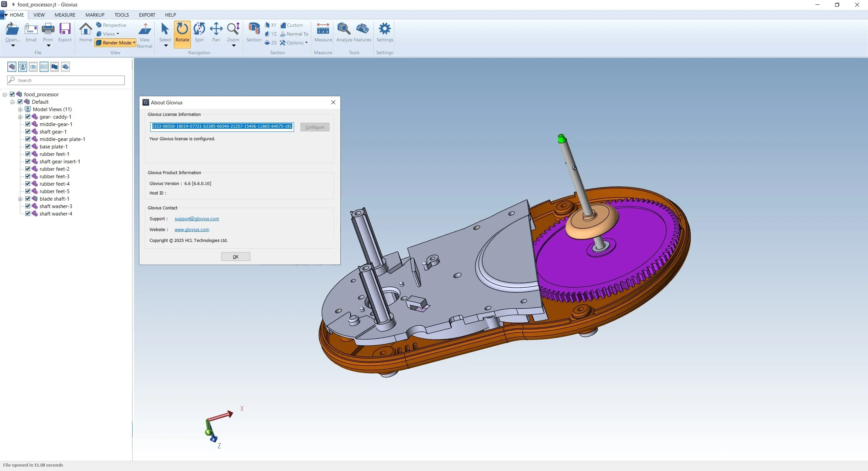
Task: Hide the shaft washer-4 part
Action: tap(28, 213)
